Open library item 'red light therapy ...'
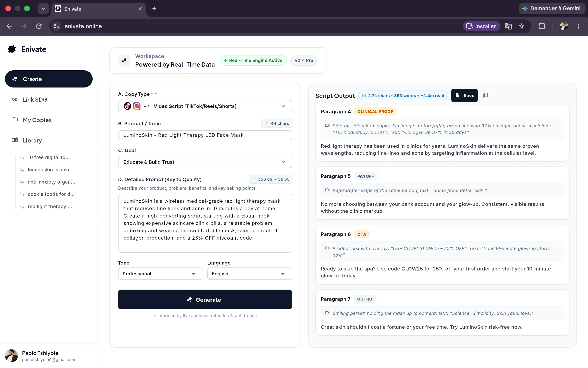 click(x=50, y=206)
